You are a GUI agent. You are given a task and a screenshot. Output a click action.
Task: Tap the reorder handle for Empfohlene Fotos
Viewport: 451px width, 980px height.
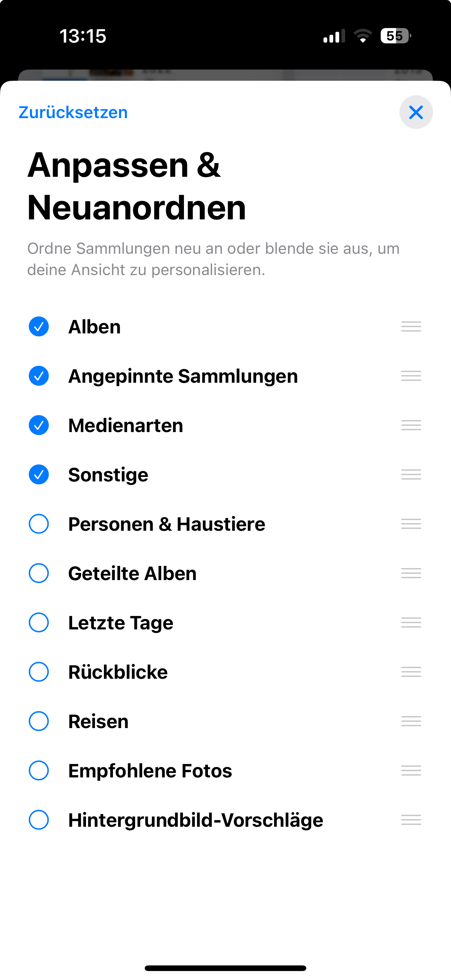tap(411, 770)
